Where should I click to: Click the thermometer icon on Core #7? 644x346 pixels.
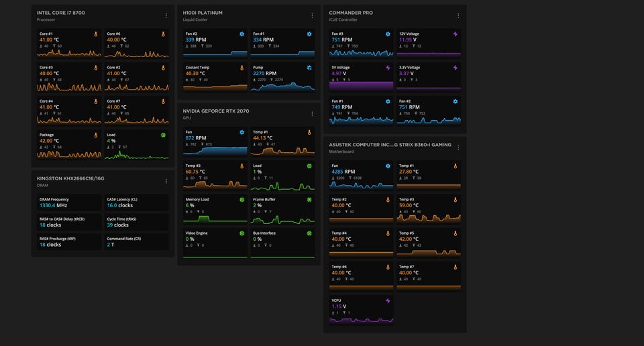(163, 101)
